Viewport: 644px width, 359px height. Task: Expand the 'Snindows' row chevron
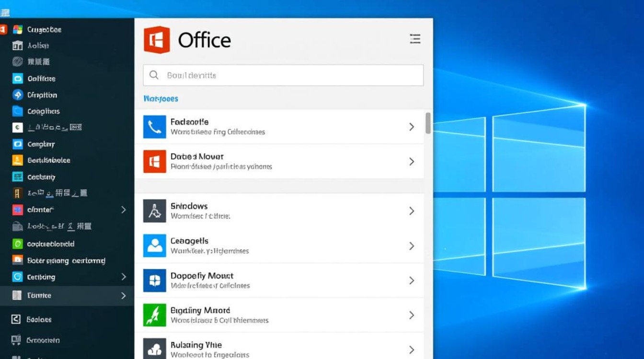(x=412, y=211)
